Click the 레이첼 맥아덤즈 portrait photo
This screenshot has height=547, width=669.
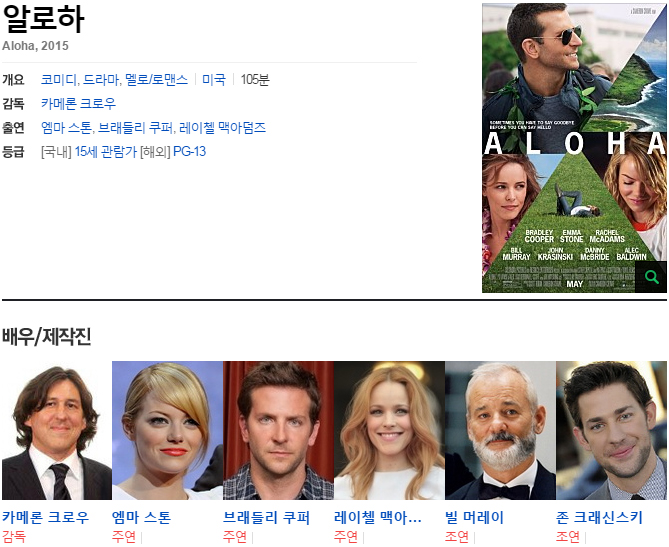[389, 430]
